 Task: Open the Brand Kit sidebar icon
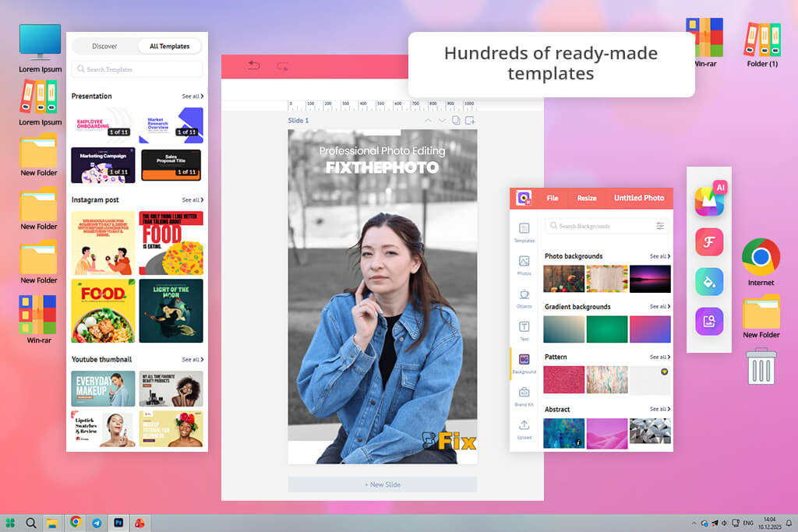point(524,396)
